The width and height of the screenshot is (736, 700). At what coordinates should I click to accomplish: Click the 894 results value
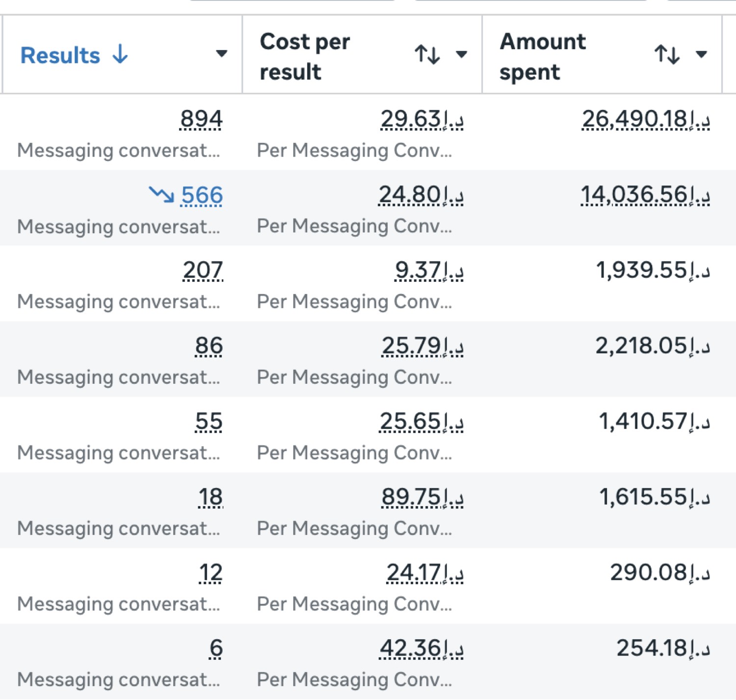201,119
